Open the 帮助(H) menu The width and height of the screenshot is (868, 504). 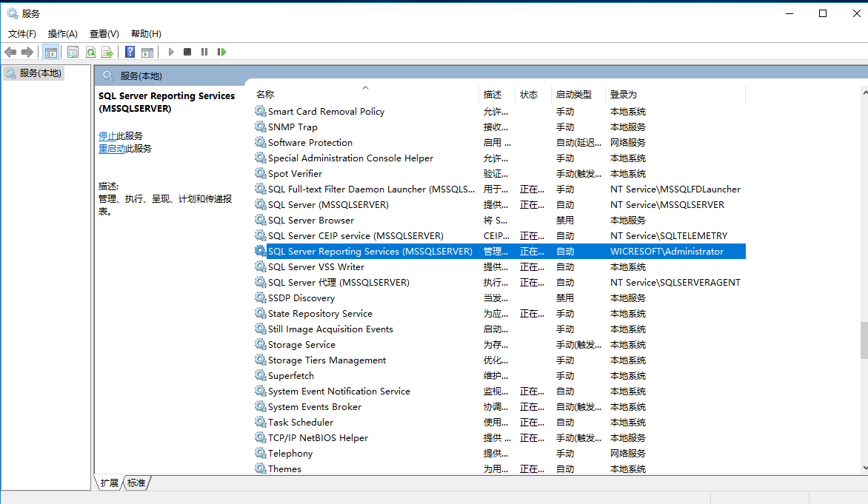coord(146,34)
